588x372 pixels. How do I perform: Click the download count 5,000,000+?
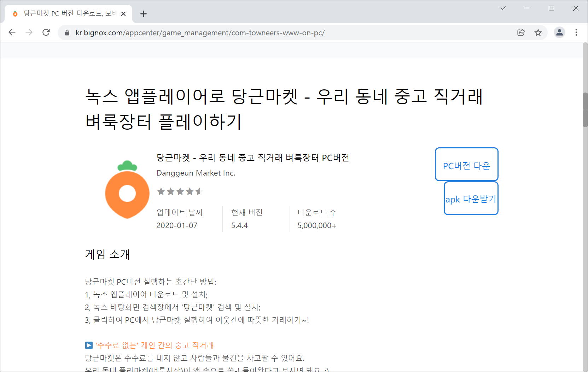click(317, 225)
